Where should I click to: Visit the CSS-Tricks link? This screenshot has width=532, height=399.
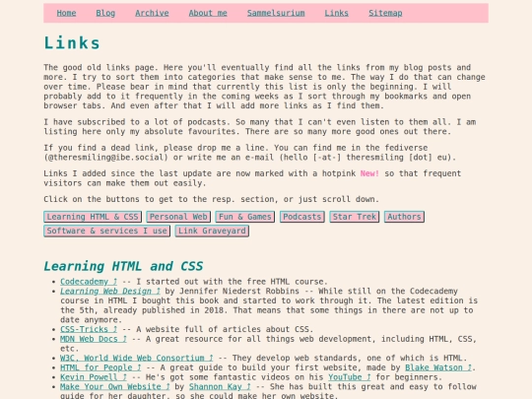(x=89, y=329)
